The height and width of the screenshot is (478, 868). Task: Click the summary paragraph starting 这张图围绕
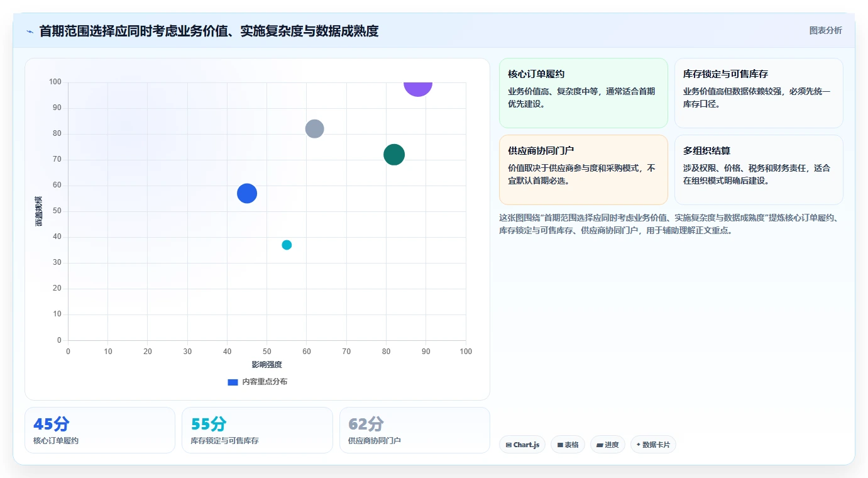669,224
